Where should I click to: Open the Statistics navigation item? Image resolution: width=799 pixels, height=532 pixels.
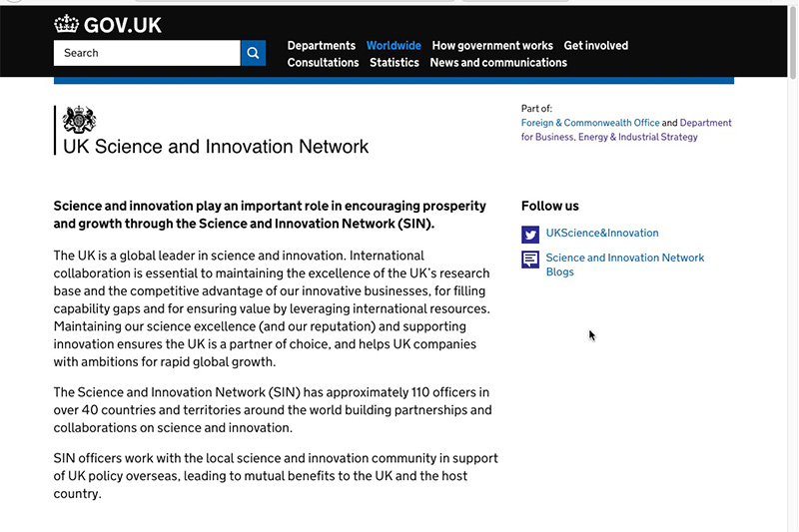[395, 63]
